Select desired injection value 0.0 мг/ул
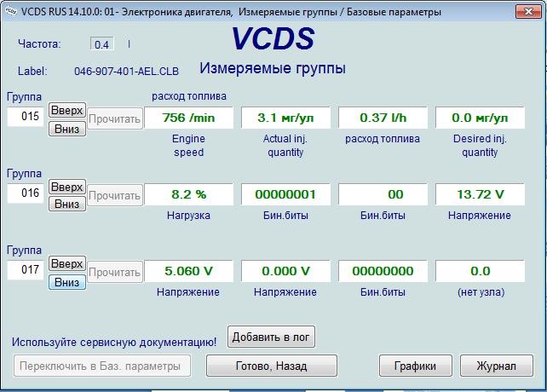 (480, 118)
